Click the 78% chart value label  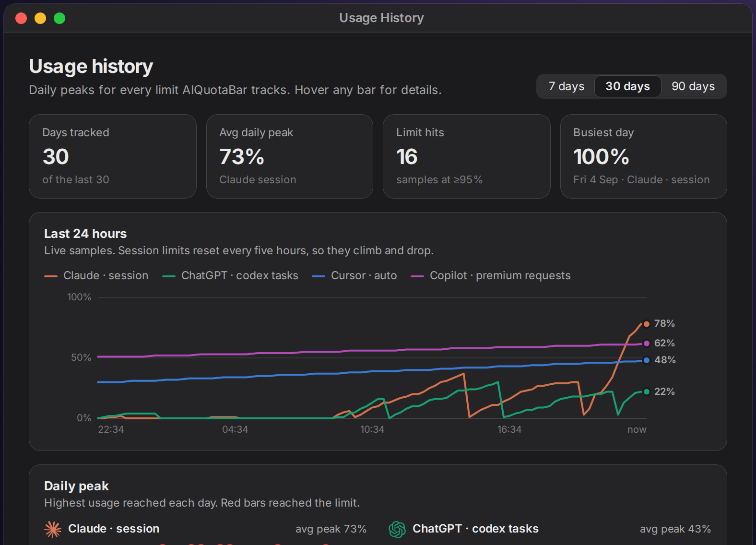click(x=664, y=323)
